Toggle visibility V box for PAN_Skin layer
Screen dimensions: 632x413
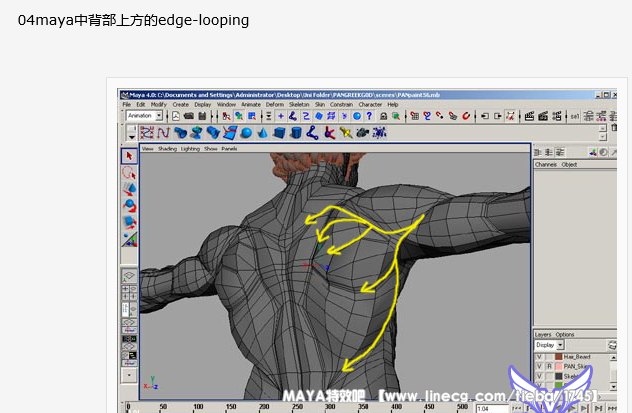(x=539, y=368)
